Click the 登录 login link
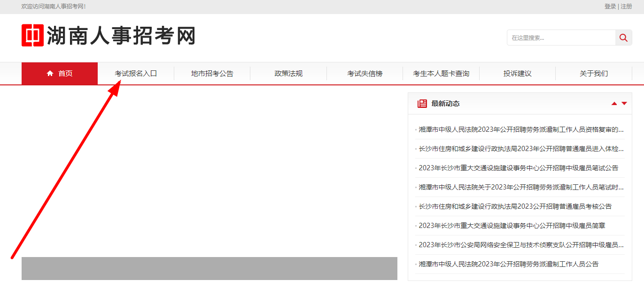The height and width of the screenshot is (288, 644). coord(610,7)
